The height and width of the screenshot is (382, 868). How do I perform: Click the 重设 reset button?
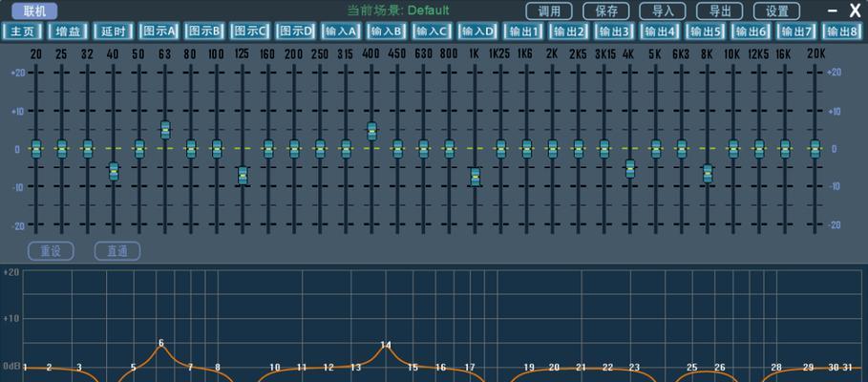[x=51, y=251]
